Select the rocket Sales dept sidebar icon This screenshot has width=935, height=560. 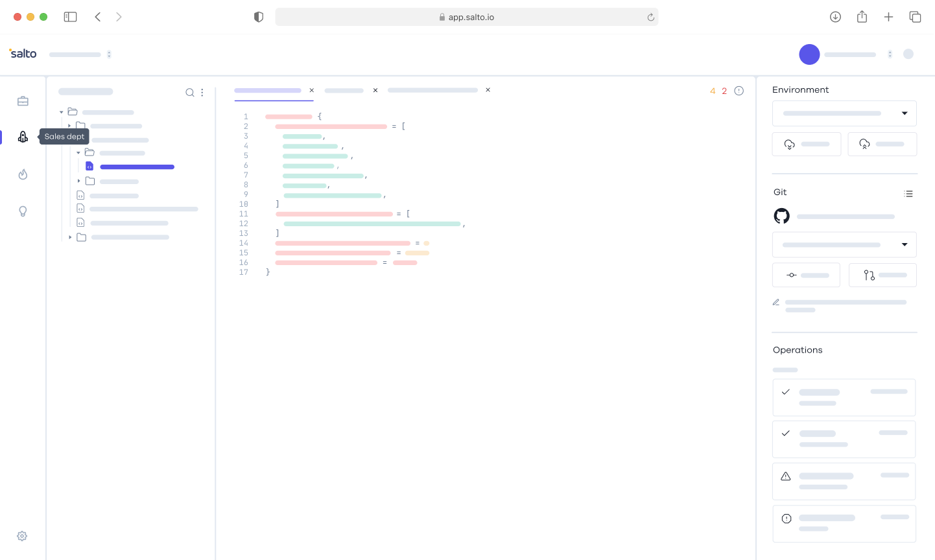[x=23, y=137]
